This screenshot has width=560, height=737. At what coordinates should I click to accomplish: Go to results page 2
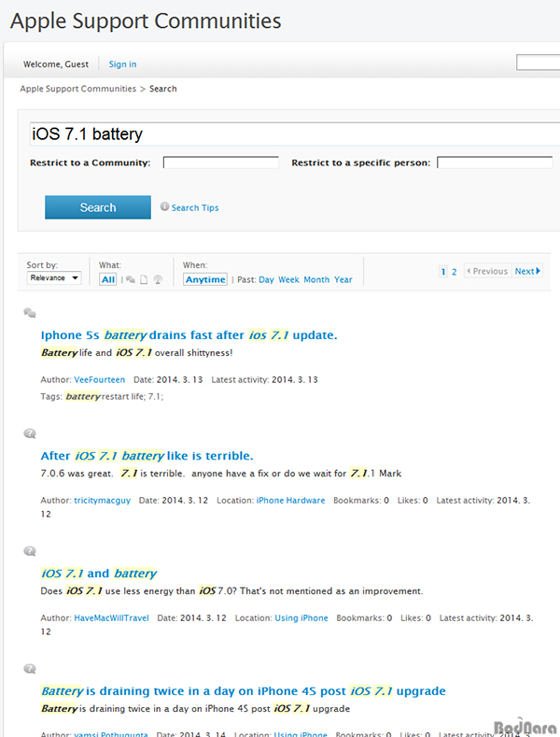[455, 272]
